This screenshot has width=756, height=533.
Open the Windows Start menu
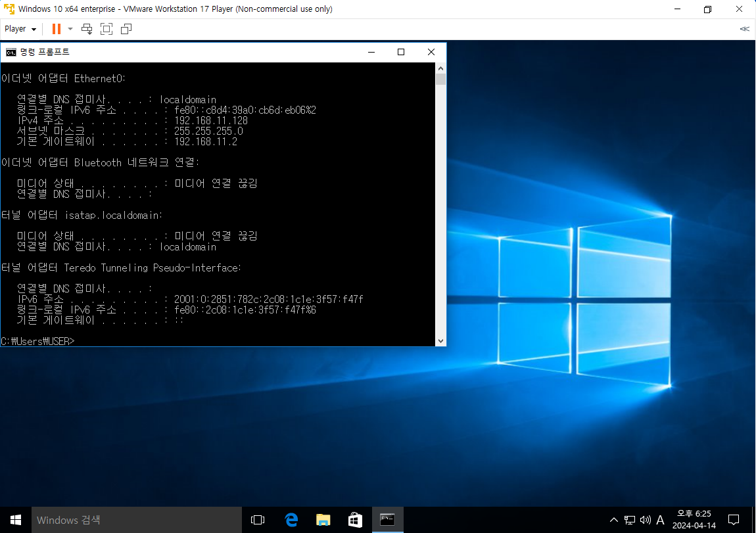[15, 520]
